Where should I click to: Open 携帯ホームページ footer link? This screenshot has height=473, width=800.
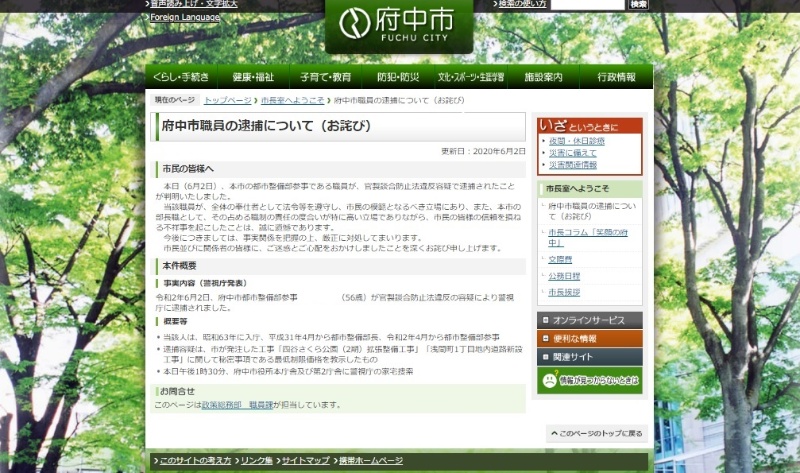click(x=371, y=461)
